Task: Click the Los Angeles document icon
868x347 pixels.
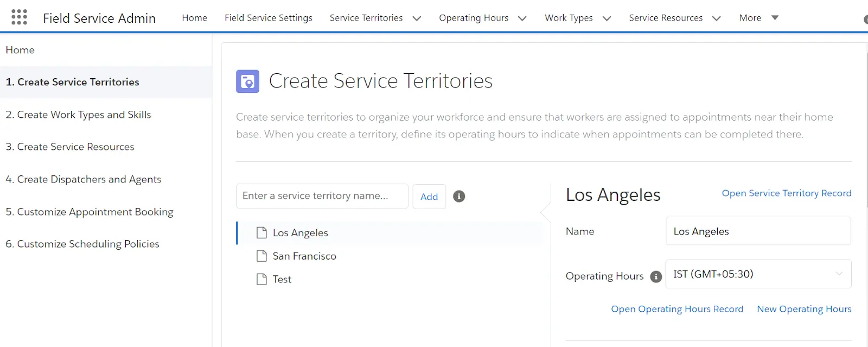Action: [x=261, y=233]
